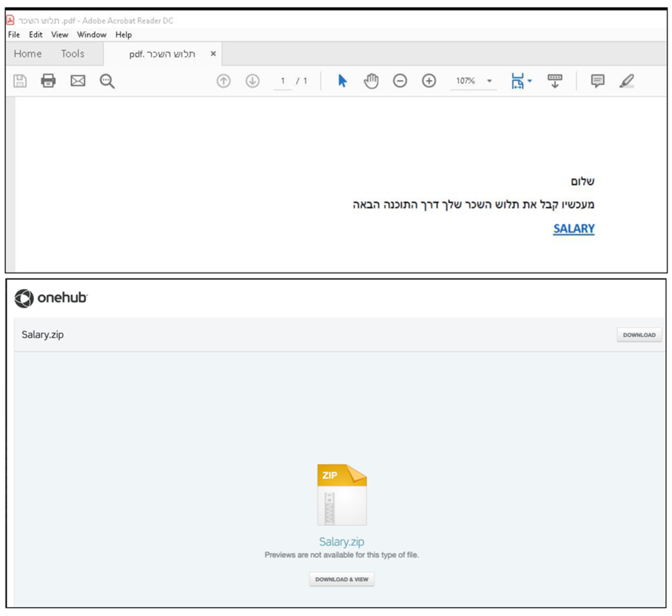Select the arrow Selection tool
This screenshot has width=672, height=616.
[x=342, y=81]
